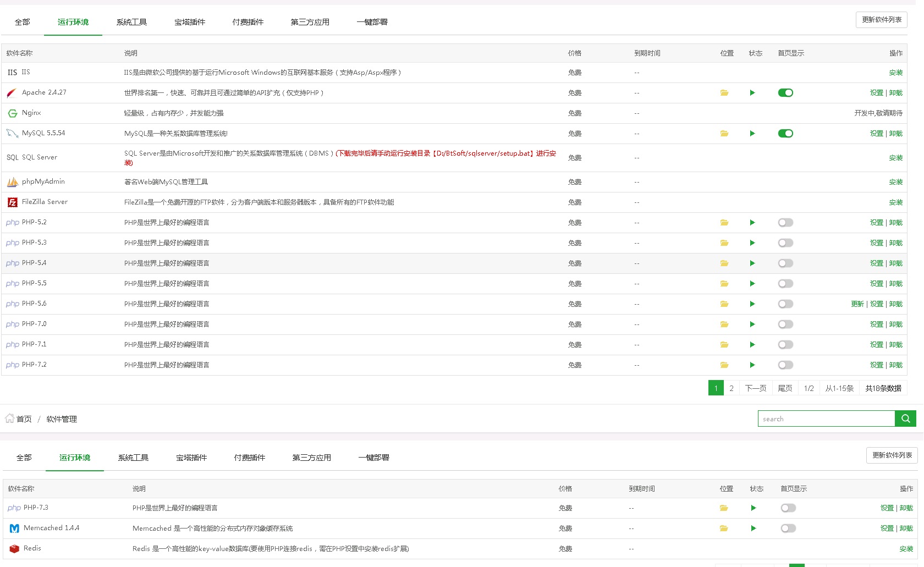Enable PHP-7.0 homepage display toggle
Viewport: 924px width, 567px height.
point(785,324)
